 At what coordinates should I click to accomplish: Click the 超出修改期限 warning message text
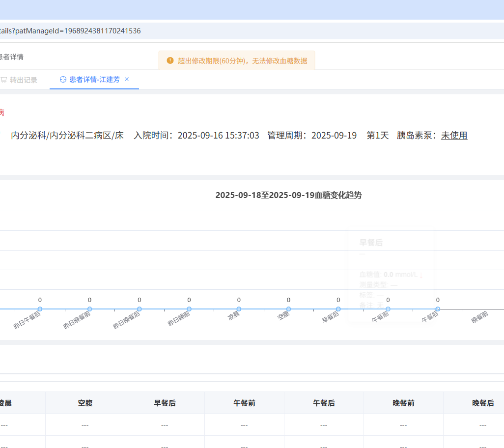pyautogui.click(x=242, y=61)
